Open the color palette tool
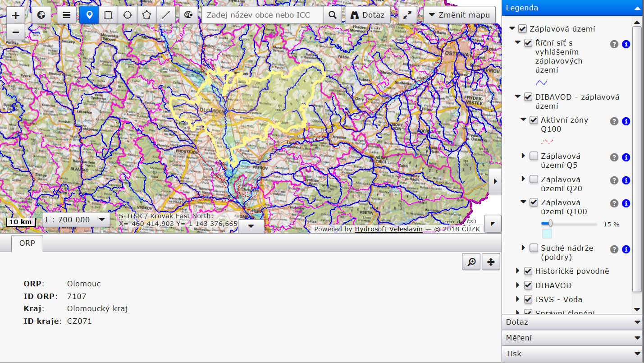Image resolution: width=644 pixels, height=363 pixels. click(189, 15)
